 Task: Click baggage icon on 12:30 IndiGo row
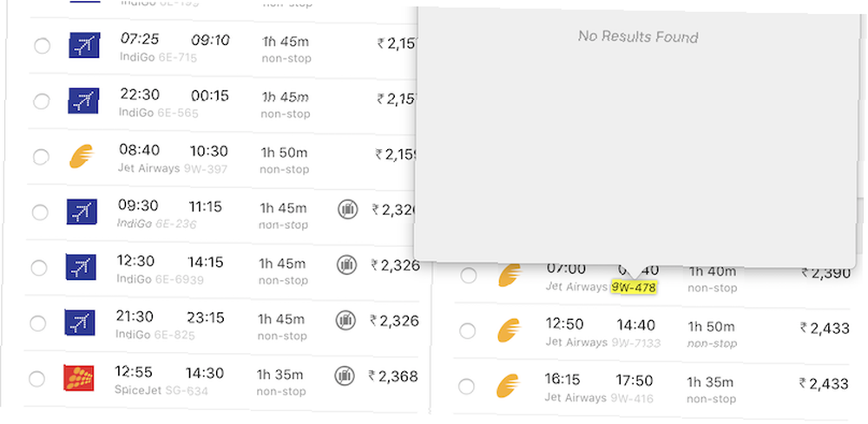click(346, 264)
